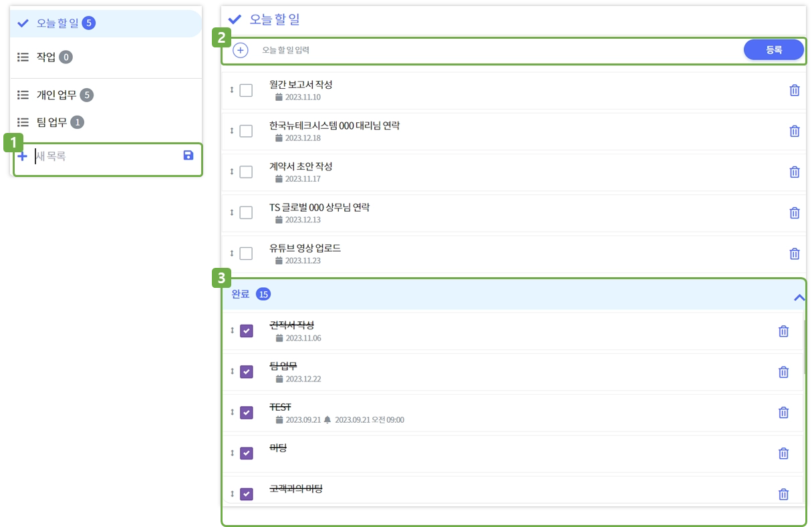The height and width of the screenshot is (527, 812).
Task: Click the 완료 header label
Action: click(x=240, y=294)
